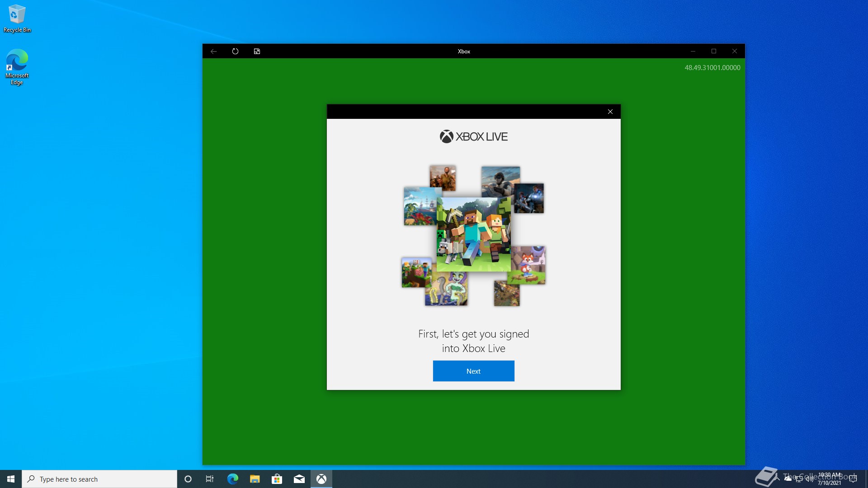
Task: Open Microsoft Store from the taskbar
Action: tap(277, 479)
